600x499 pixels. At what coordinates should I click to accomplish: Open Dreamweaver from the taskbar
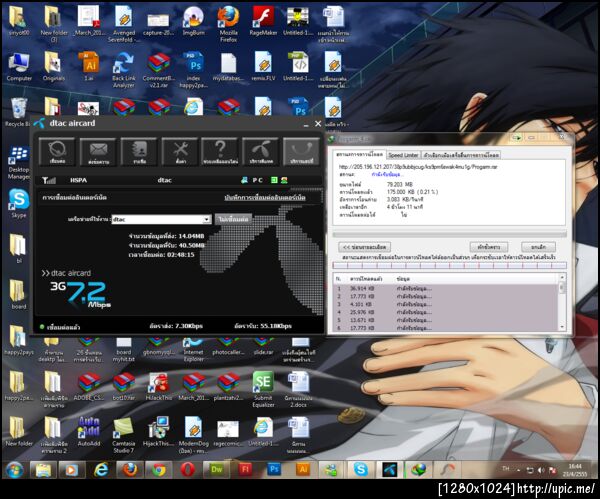217,470
